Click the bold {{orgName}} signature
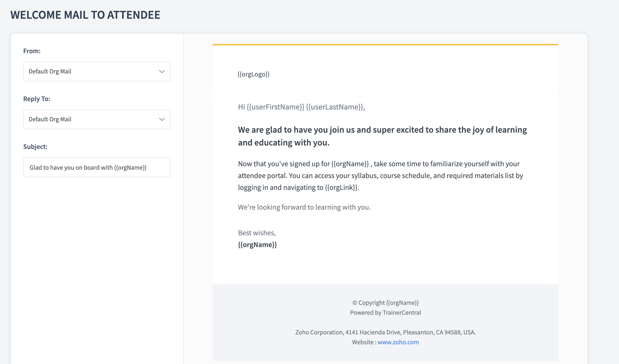Image resolution: width=619 pixels, height=364 pixels. pos(257,245)
